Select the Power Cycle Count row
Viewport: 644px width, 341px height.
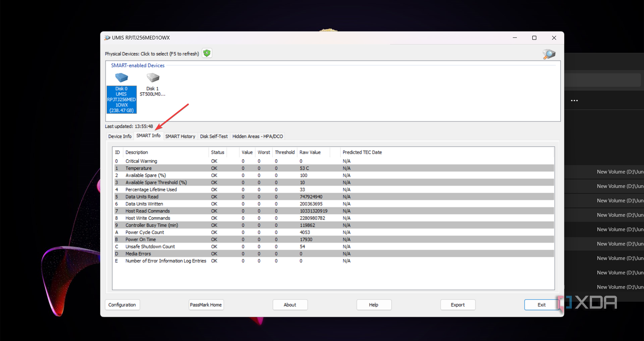[x=333, y=232]
